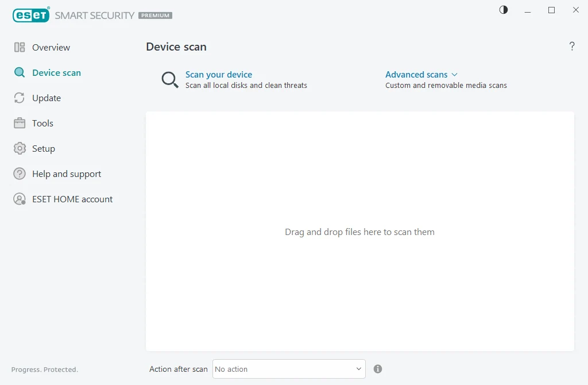Start the Scan your device link
The height and width of the screenshot is (385, 588).
(x=219, y=74)
